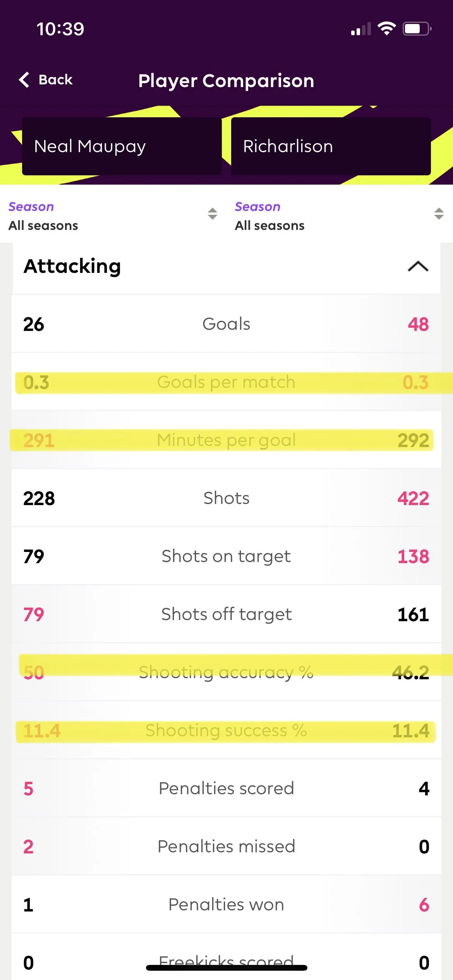
Task: Select the Neal Maupay player box
Action: [122, 146]
